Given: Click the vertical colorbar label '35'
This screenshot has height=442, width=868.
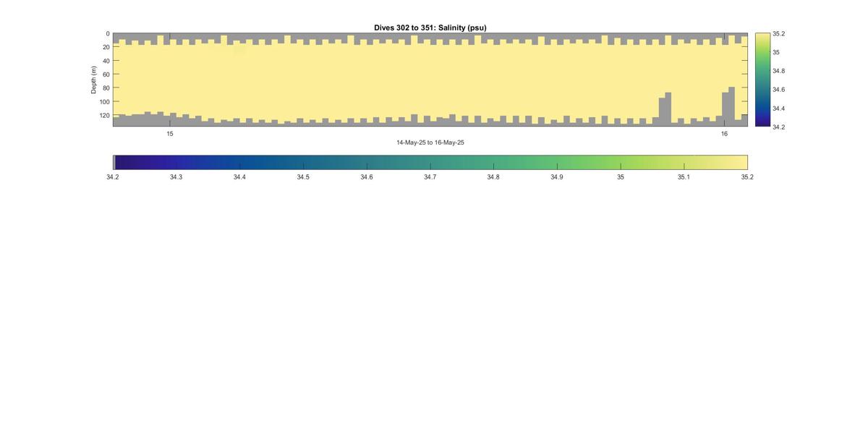Looking at the screenshot, I should 776,53.
